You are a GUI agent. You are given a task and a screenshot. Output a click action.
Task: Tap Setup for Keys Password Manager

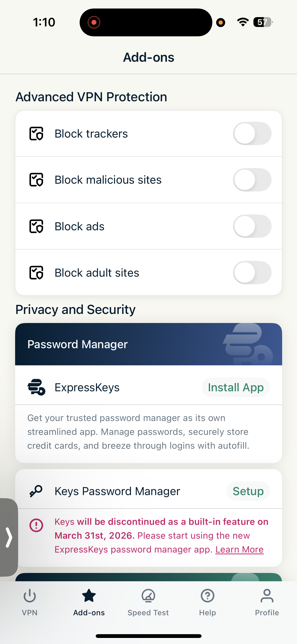248,491
